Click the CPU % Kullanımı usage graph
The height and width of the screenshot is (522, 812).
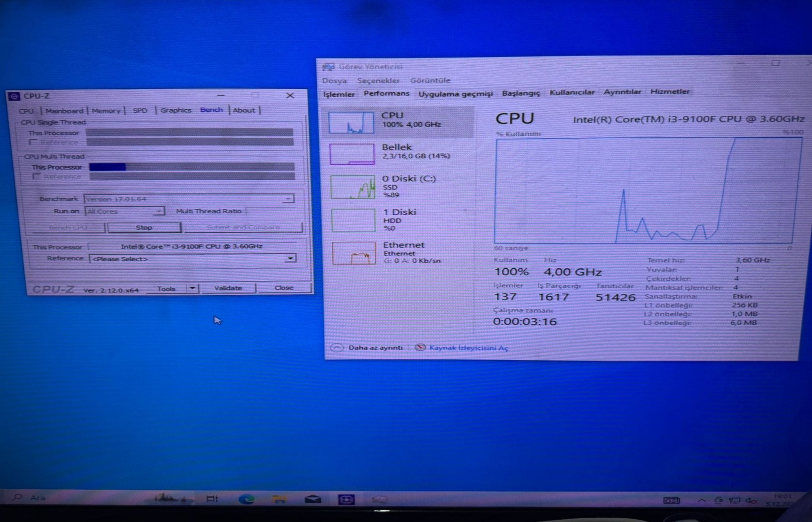coord(648,190)
